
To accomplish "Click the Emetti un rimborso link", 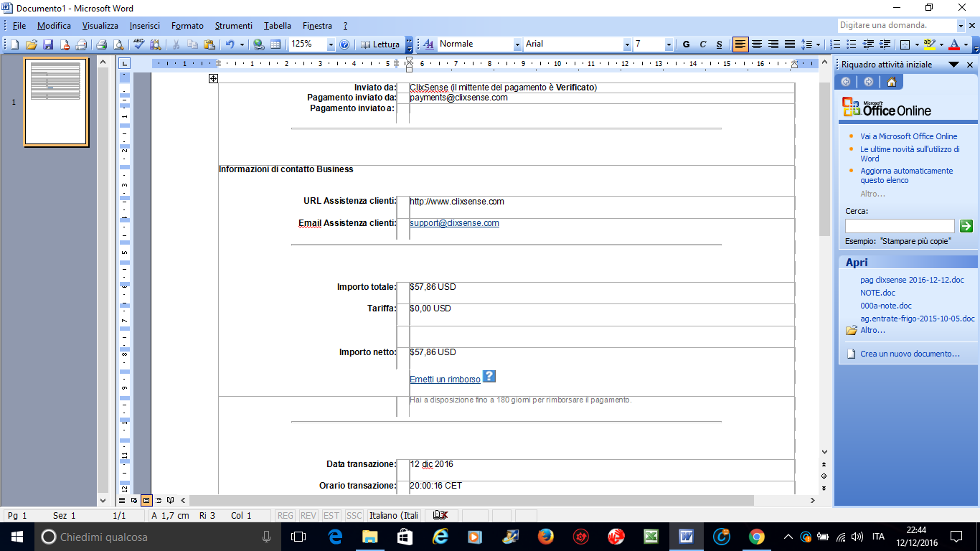I will 445,380.
